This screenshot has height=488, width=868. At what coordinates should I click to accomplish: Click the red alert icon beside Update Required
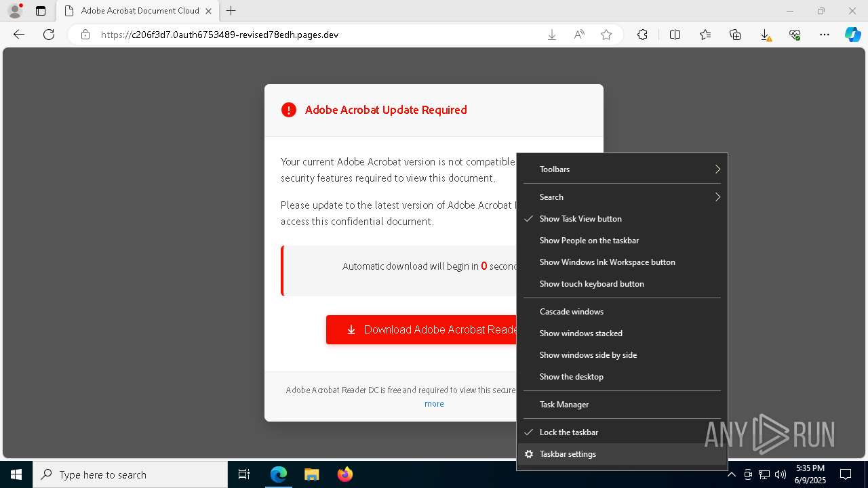click(x=289, y=110)
